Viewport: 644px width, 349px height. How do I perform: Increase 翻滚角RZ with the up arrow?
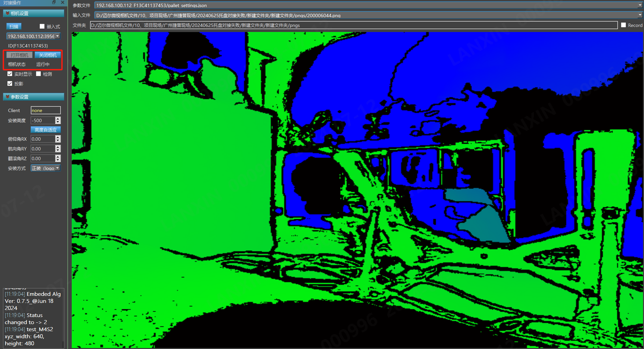pyautogui.click(x=58, y=157)
